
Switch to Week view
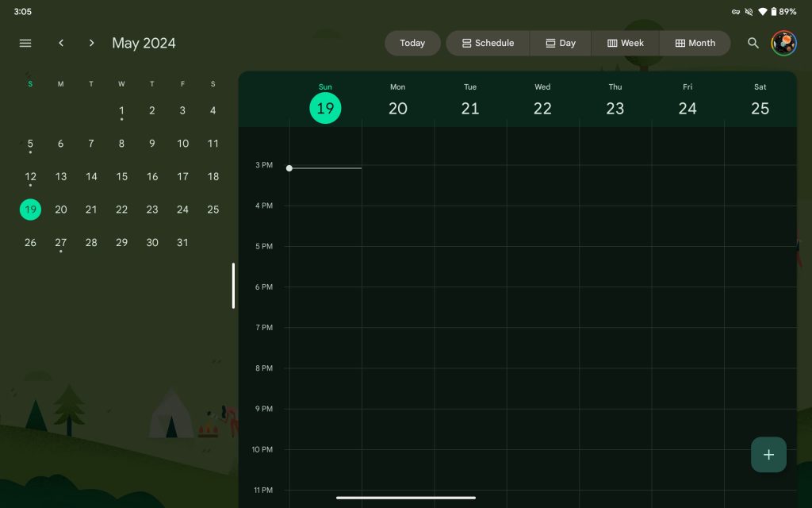[x=625, y=43]
